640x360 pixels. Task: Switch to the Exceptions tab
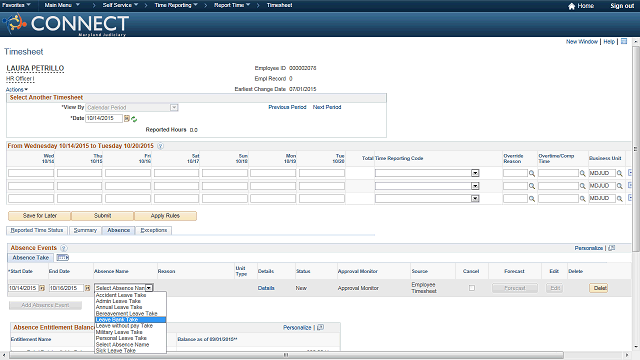point(153,230)
